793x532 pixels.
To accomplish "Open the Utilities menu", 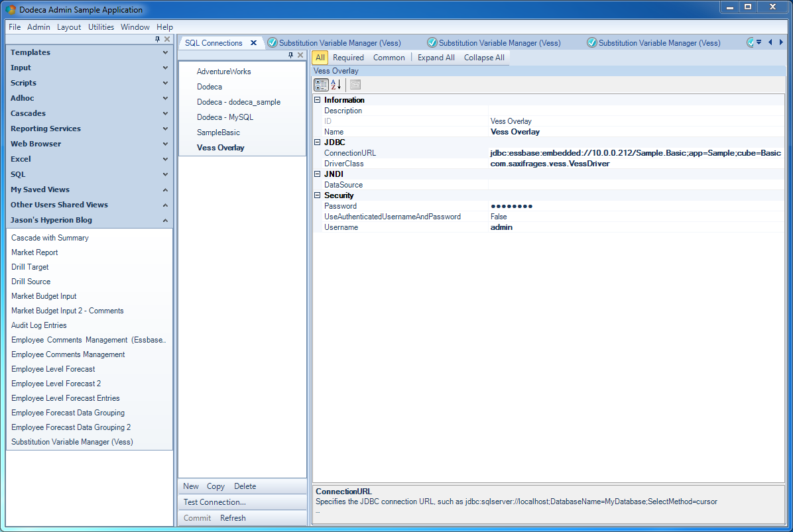I will (101, 27).
